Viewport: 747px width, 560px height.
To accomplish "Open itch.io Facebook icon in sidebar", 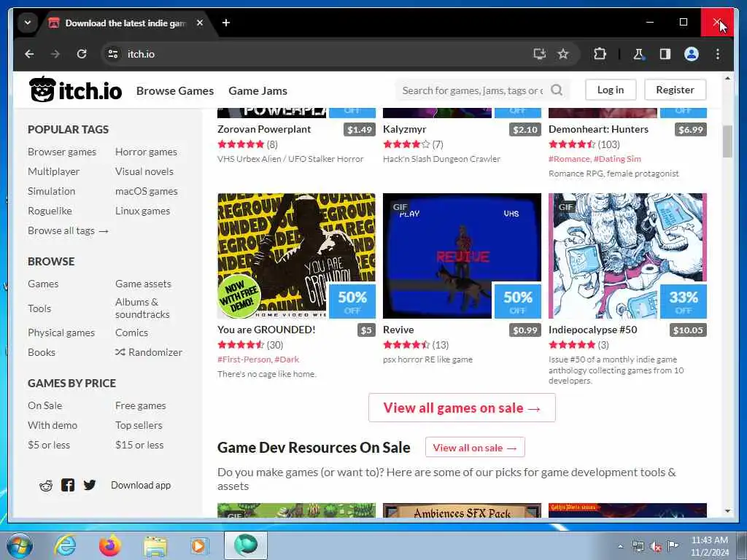I will click(68, 485).
